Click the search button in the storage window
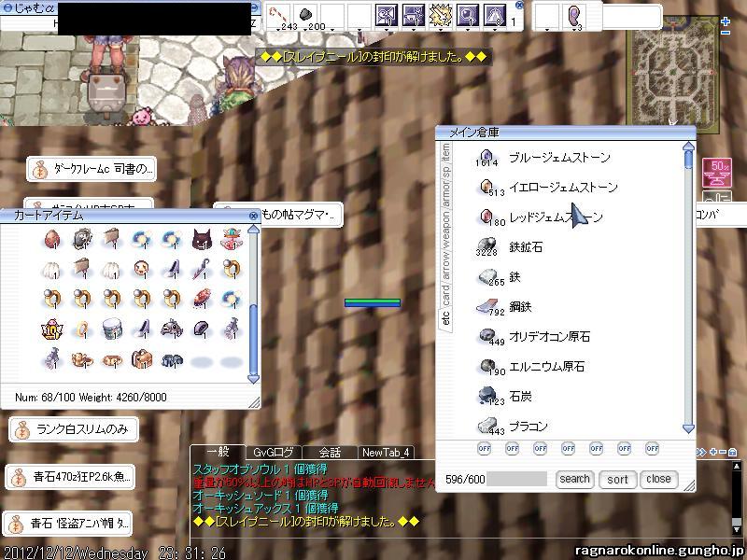 (574, 479)
